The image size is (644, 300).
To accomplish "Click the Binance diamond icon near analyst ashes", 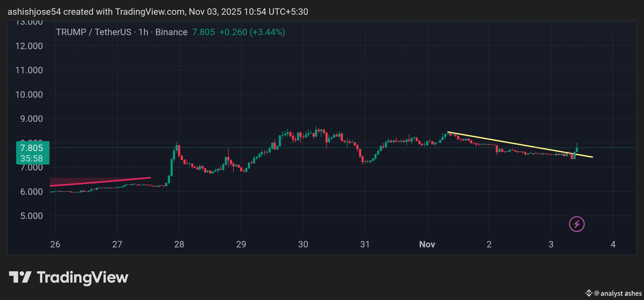I will click(x=589, y=293).
